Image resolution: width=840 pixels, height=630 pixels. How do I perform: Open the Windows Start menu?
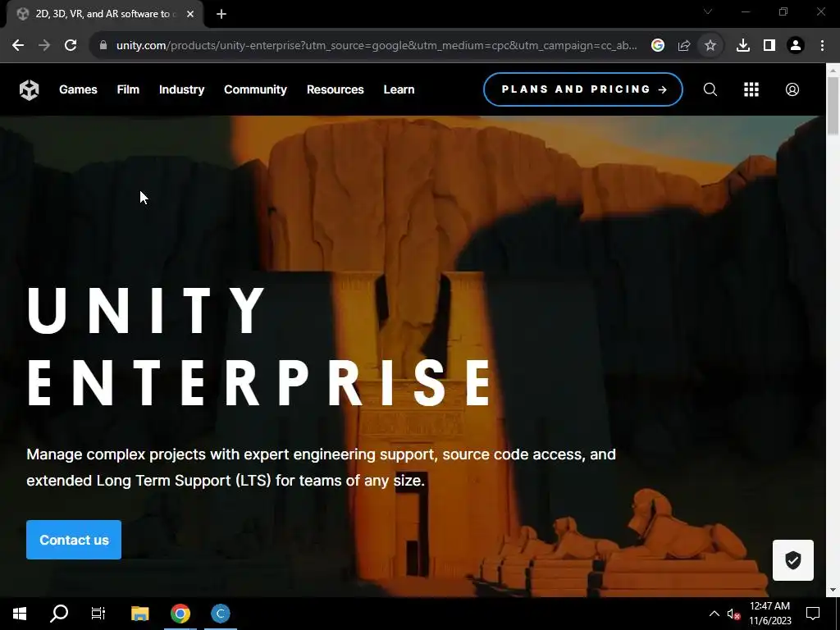click(x=20, y=614)
